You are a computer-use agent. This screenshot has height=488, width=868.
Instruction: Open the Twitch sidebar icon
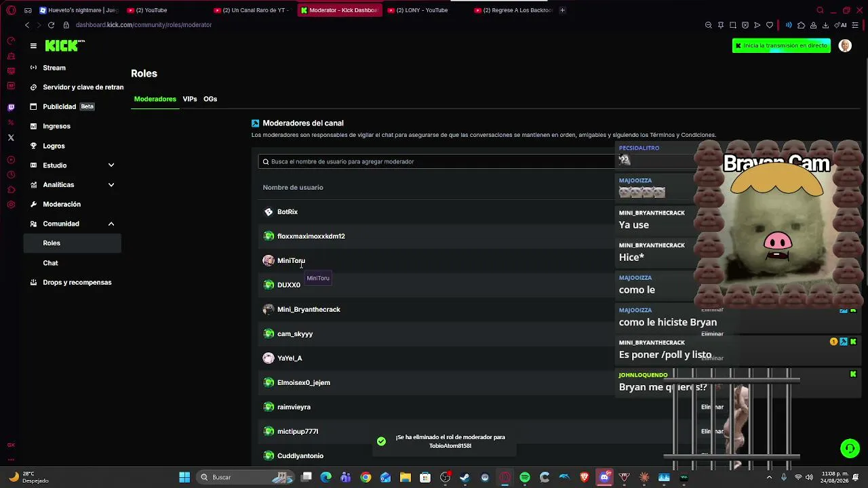coord(11,107)
